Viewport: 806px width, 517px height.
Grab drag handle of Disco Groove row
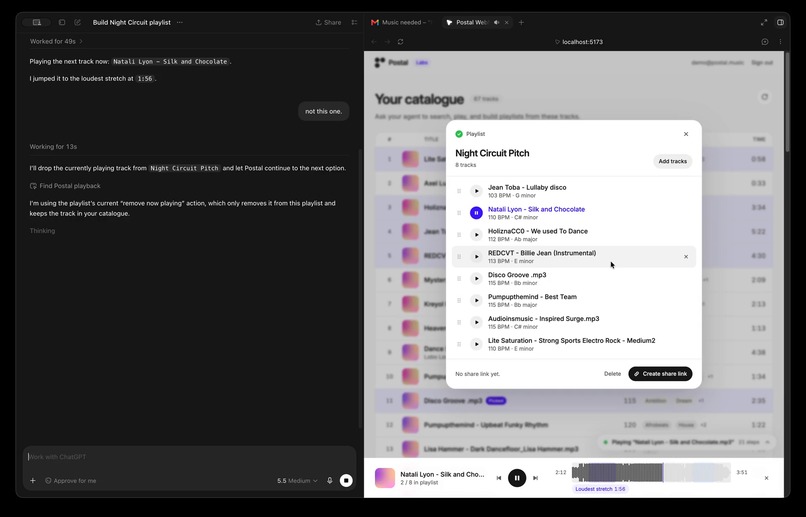coord(459,279)
